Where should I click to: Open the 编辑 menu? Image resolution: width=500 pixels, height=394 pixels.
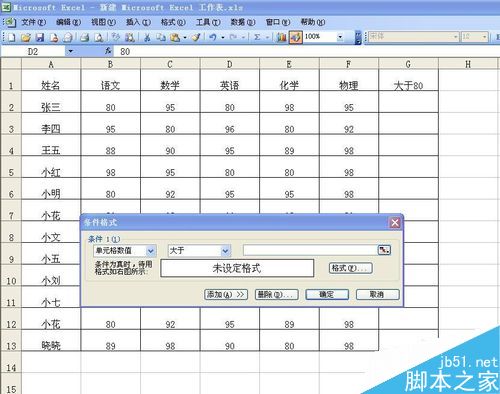pyautogui.click(x=69, y=22)
